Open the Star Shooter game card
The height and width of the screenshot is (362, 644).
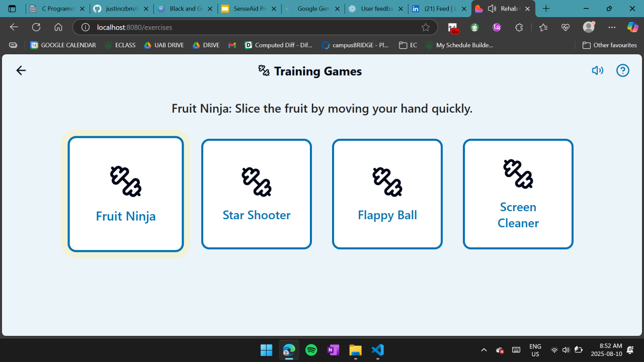[x=257, y=194]
